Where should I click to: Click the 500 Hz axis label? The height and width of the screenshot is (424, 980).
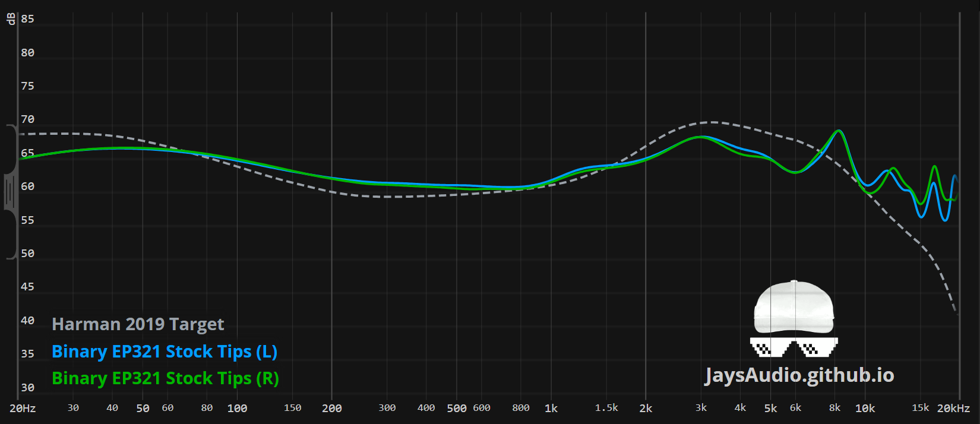456,409
